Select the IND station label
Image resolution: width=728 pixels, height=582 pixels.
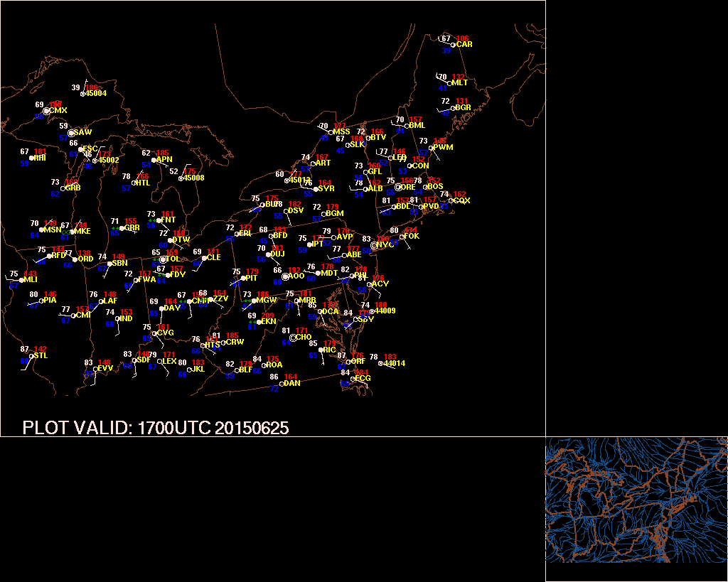tap(126, 319)
